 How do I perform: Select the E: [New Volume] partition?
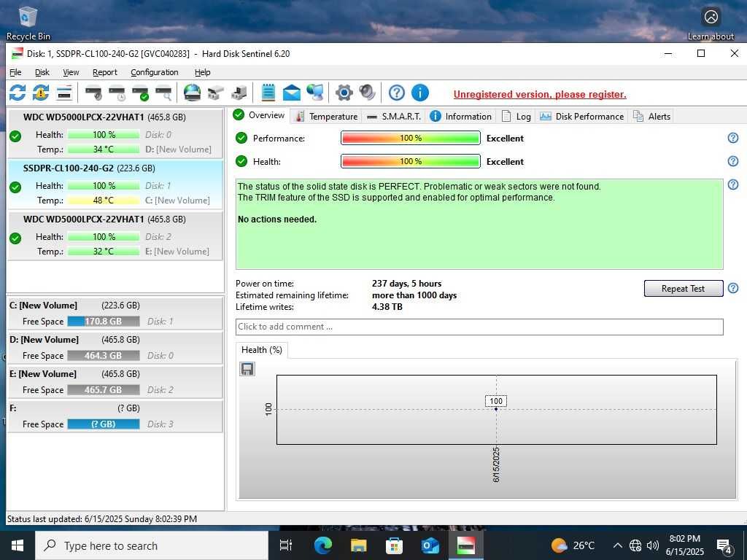coord(115,382)
